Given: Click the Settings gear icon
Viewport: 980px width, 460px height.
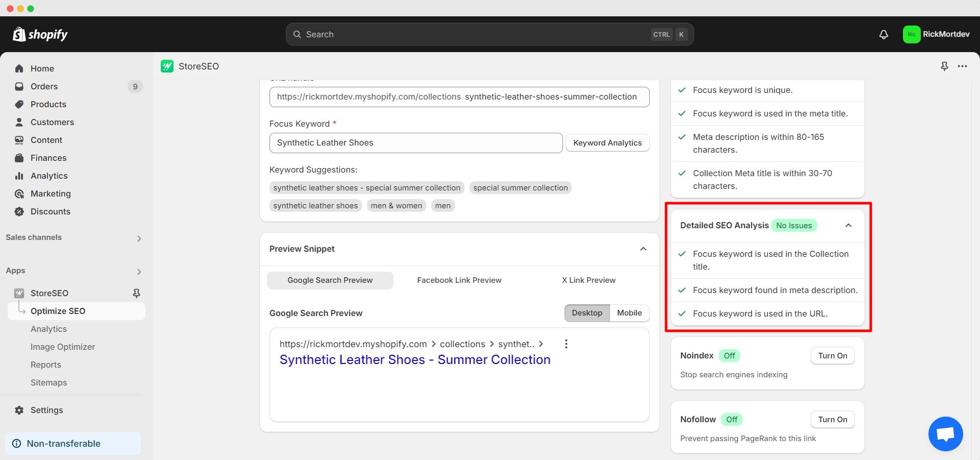Looking at the screenshot, I should click(x=19, y=410).
